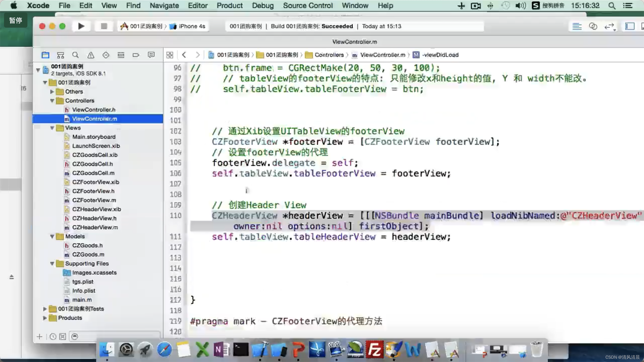
Task: Open the Test navigator
Action: (106, 55)
